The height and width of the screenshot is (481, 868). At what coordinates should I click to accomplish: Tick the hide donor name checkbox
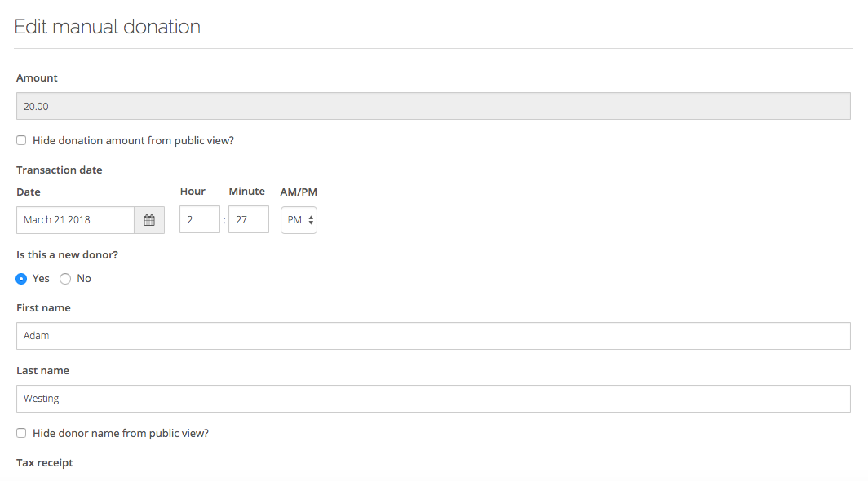[x=21, y=433]
